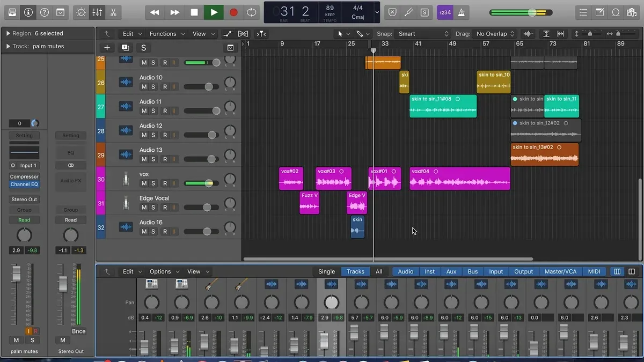Record-enable the Audio 12 track
This screenshot has width=644, height=362.
[165, 135]
